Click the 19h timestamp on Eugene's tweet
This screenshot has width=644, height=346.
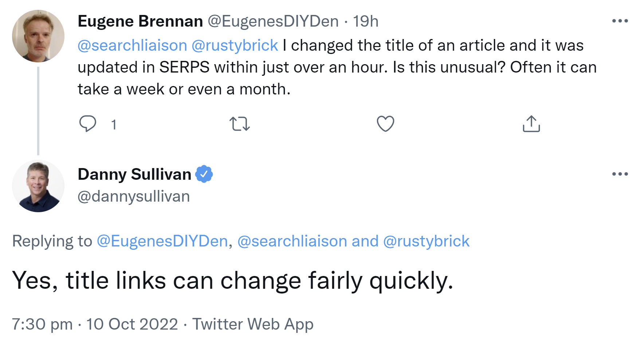tap(365, 21)
